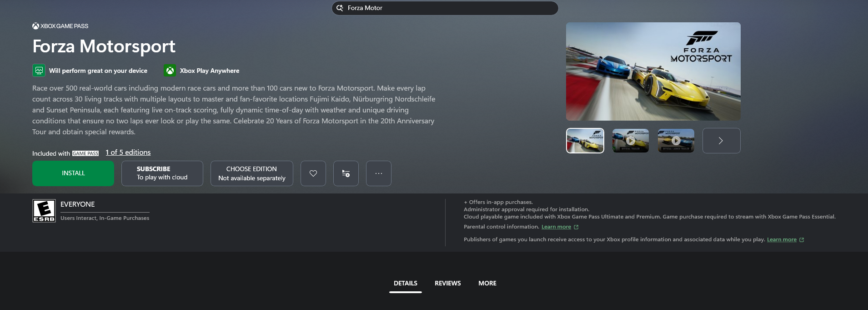Click the search icon in search bar
The width and height of the screenshot is (868, 310).
340,8
